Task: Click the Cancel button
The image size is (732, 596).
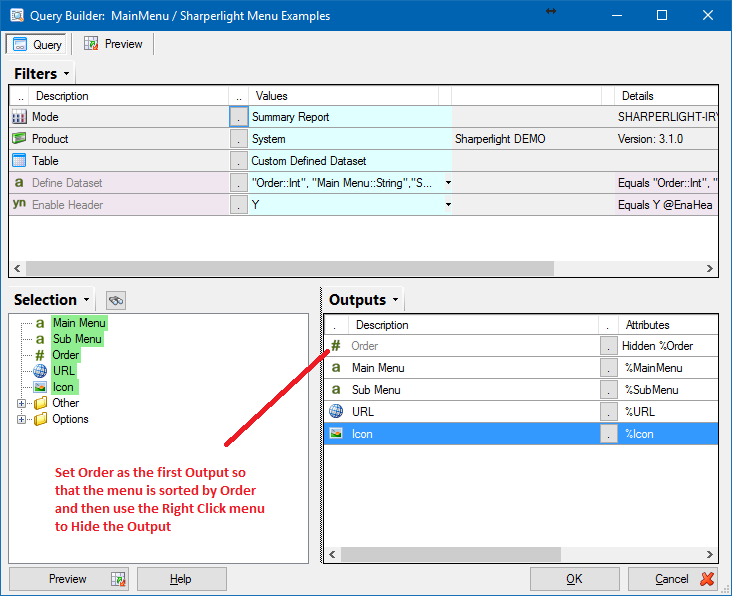Action: click(x=674, y=579)
